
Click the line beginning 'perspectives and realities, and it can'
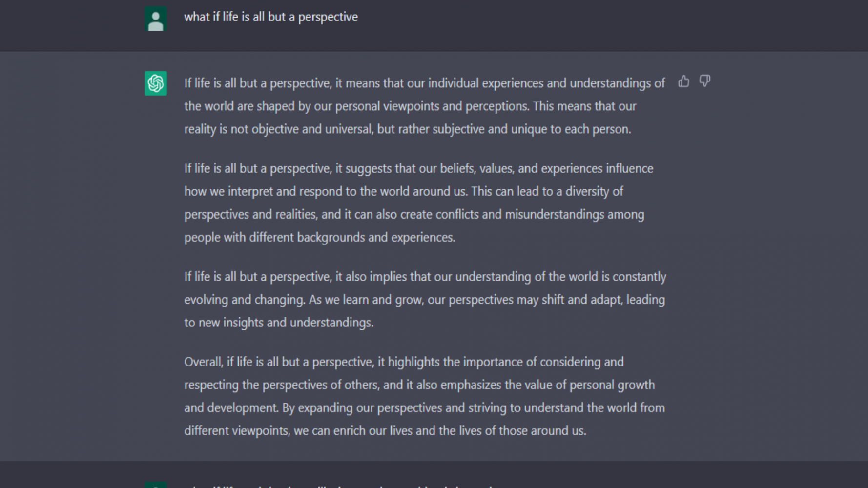(x=414, y=215)
